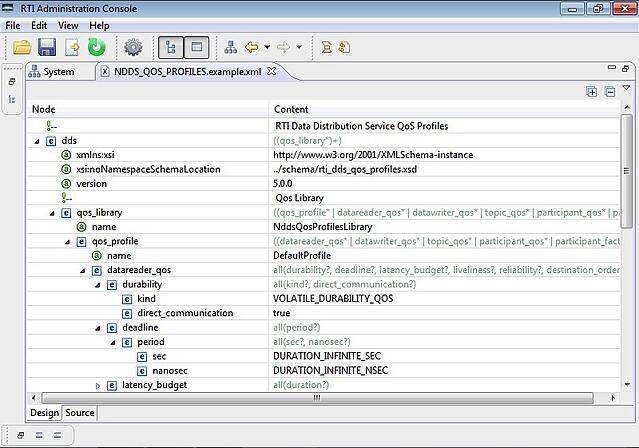Select the nanosec element row
This screenshot has width=639, height=448.
(324, 371)
